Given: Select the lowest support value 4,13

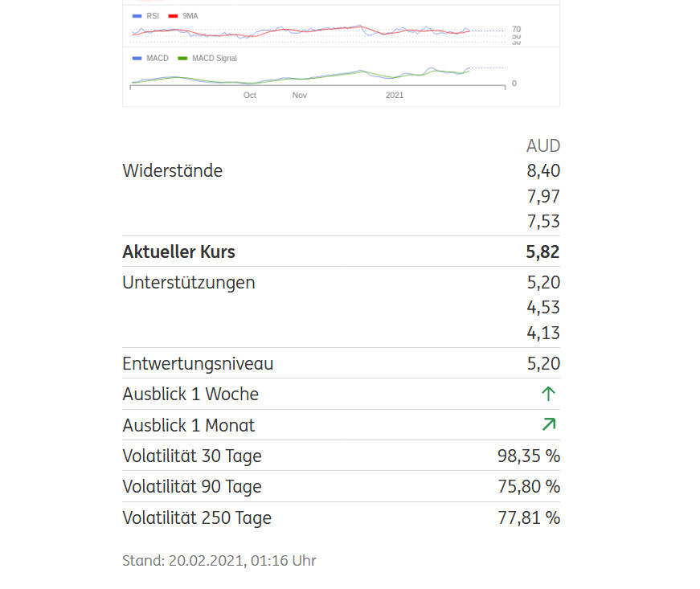Looking at the screenshot, I should (544, 333).
